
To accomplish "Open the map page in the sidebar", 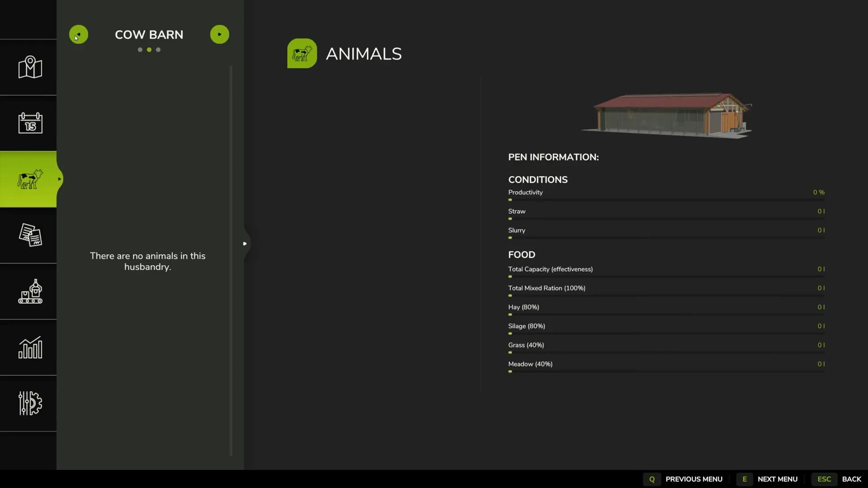I will pos(30,67).
